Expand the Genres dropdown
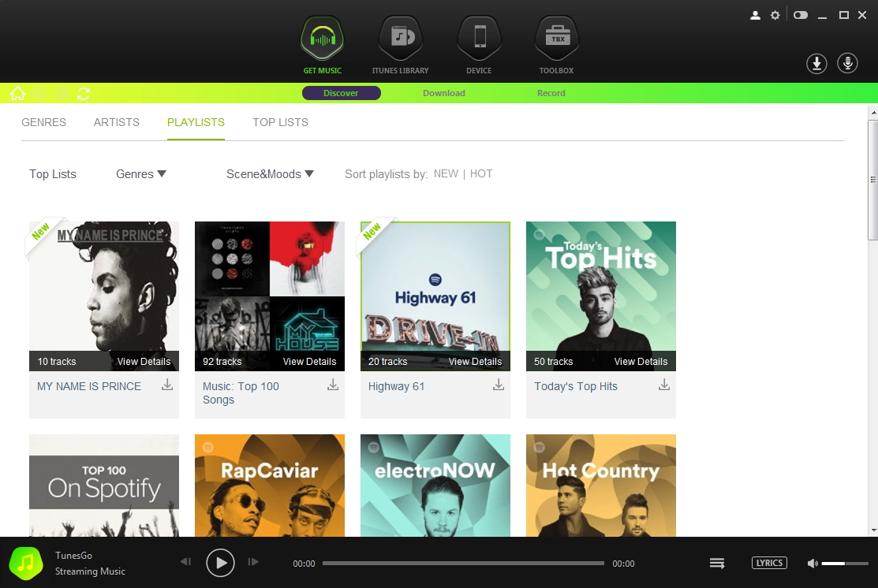878x588 pixels. 141,174
